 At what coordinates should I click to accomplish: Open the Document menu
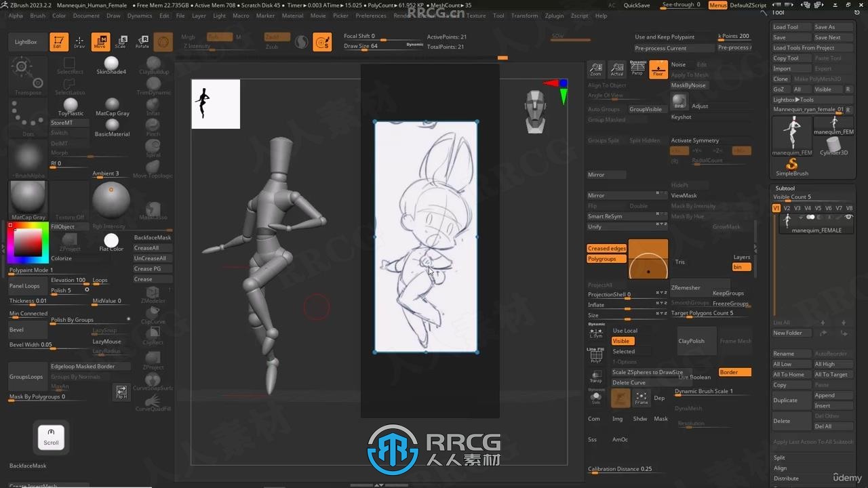[86, 16]
